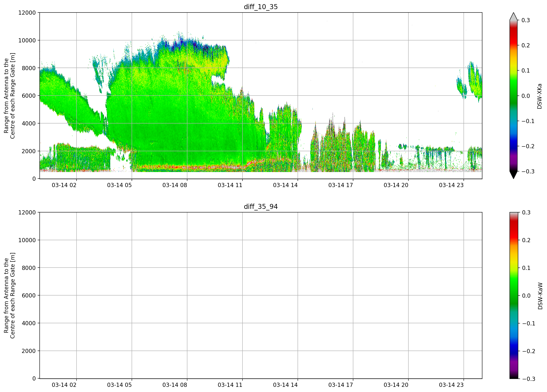Click the 12000 y-axis label on top plot
Screen dimensions: 547x392
click(x=27, y=12)
